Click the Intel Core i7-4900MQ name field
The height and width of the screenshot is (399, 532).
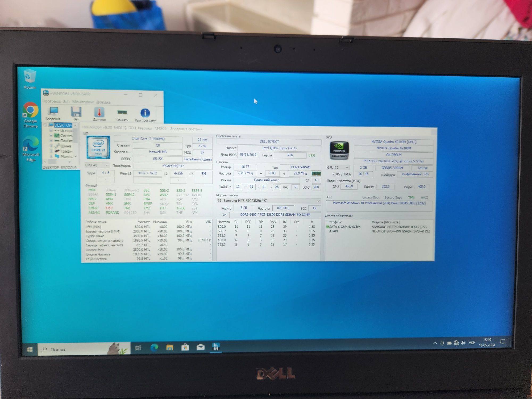coord(148,139)
